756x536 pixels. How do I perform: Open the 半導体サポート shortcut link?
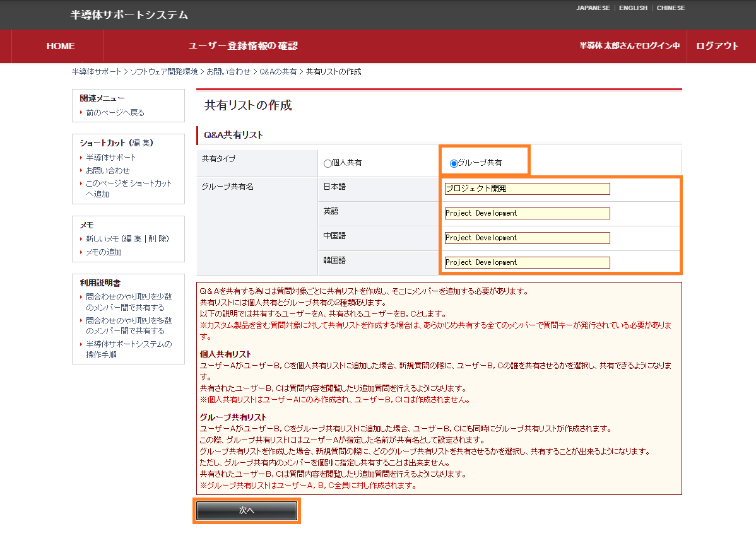[111, 158]
